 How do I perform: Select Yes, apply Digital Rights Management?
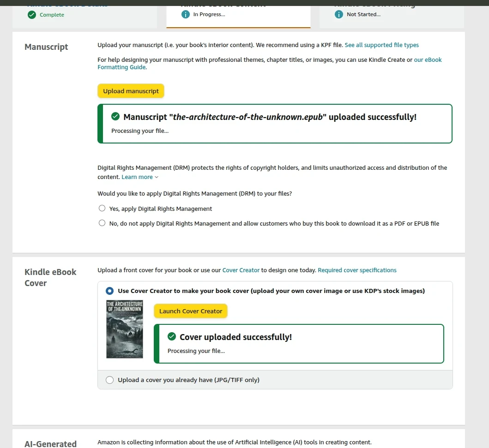pos(102,209)
